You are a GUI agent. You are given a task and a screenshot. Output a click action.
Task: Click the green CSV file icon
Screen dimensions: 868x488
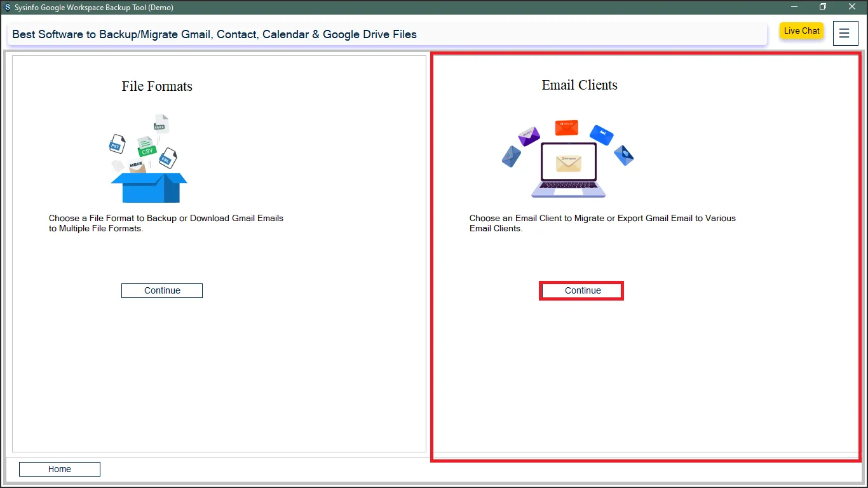click(x=147, y=147)
